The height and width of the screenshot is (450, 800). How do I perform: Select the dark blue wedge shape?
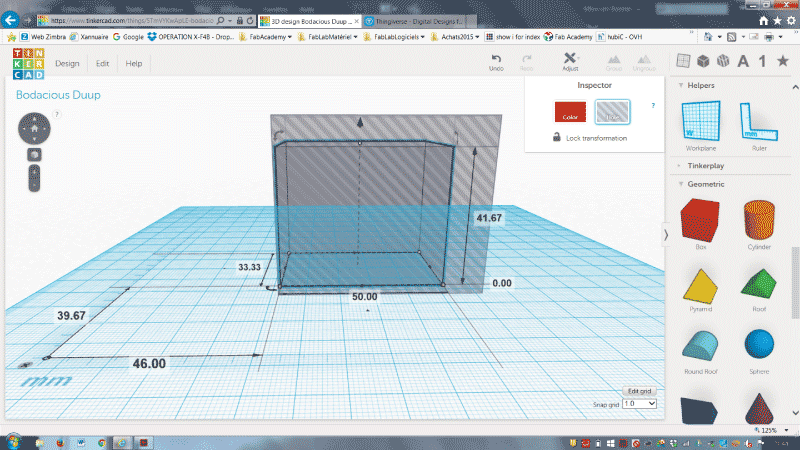[x=699, y=411]
